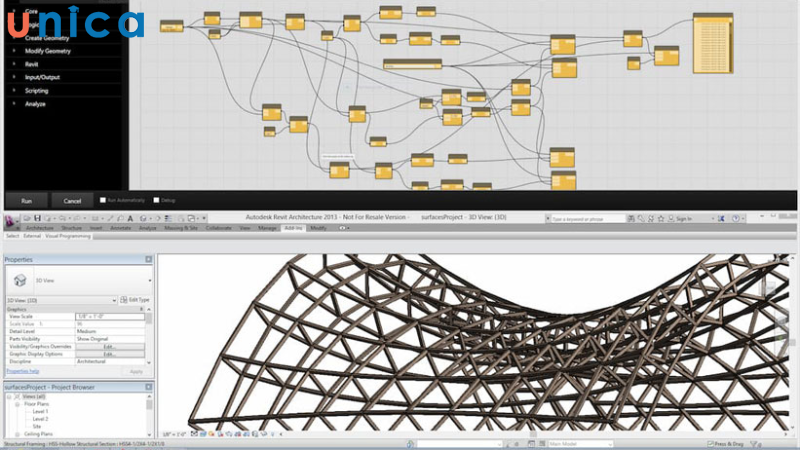Click the Select panel label

point(12,236)
